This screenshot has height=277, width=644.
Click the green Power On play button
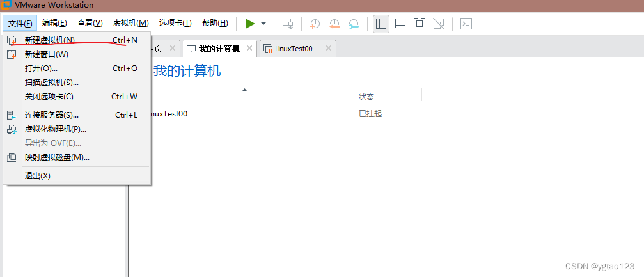[250, 24]
